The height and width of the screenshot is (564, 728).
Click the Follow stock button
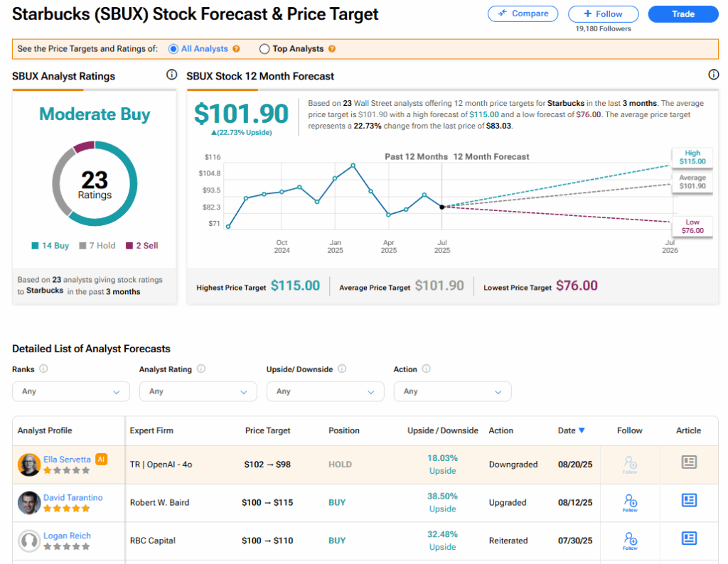(603, 14)
